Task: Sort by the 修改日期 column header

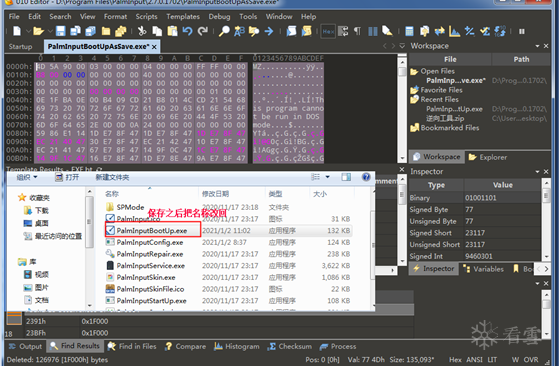Action: [215, 194]
